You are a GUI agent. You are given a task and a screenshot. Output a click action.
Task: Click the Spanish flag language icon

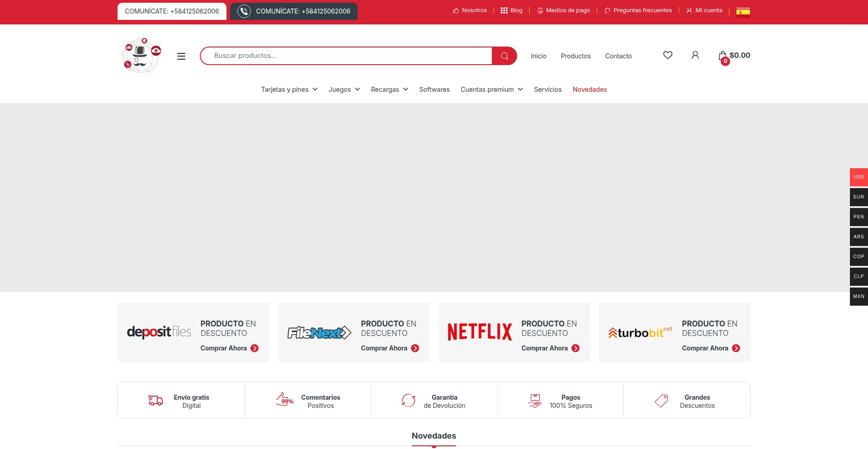click(x=743, y=12)
